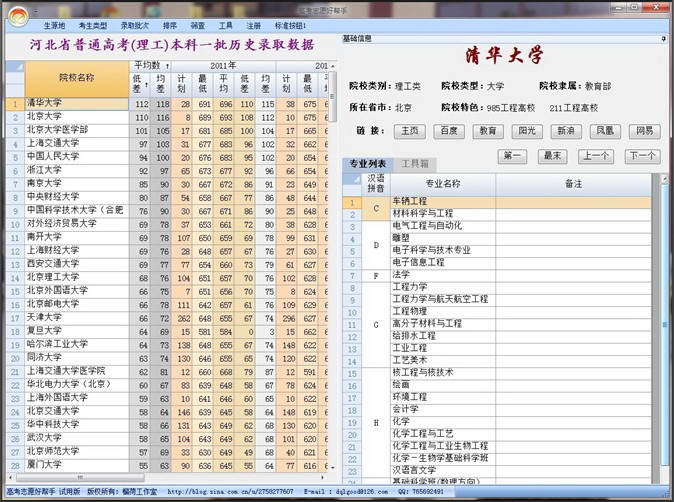
Task: Click the left arrow of the horizontal scrollbar
Action: pyautogui.click(x=11, y=477)
